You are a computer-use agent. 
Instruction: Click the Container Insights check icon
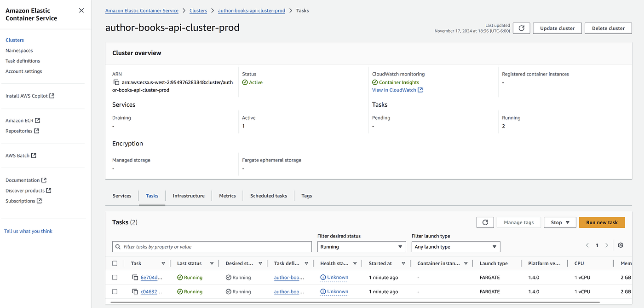375,82
